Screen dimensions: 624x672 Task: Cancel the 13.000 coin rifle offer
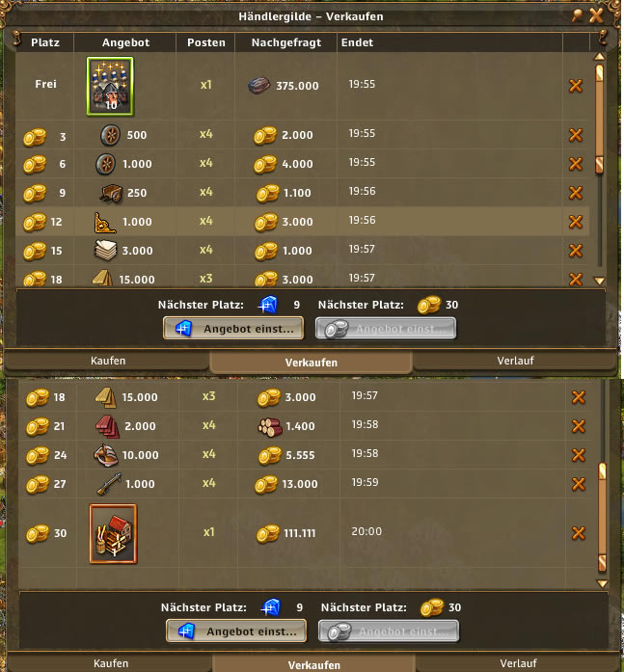[x=579, y=484]
